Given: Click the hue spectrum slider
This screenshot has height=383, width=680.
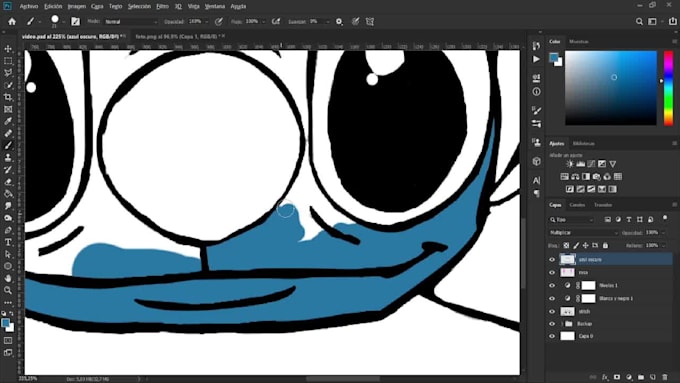Looking at the screenshot, I should [669, 88].
